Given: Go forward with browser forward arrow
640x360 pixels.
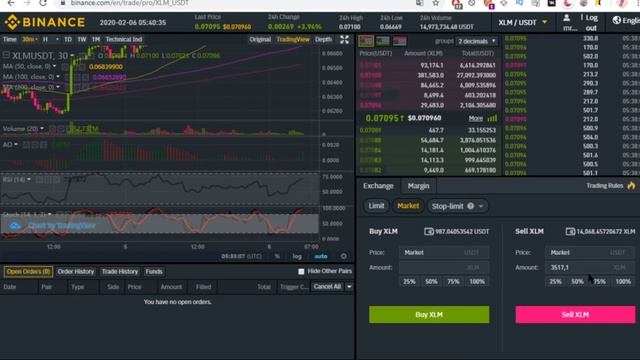Looking at the screenshot, I should point(27,3).
